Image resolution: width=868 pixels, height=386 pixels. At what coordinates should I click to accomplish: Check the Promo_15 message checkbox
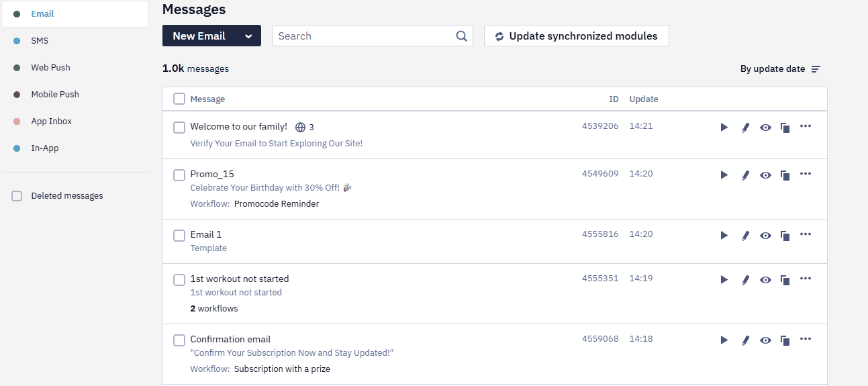pos(179,175)
